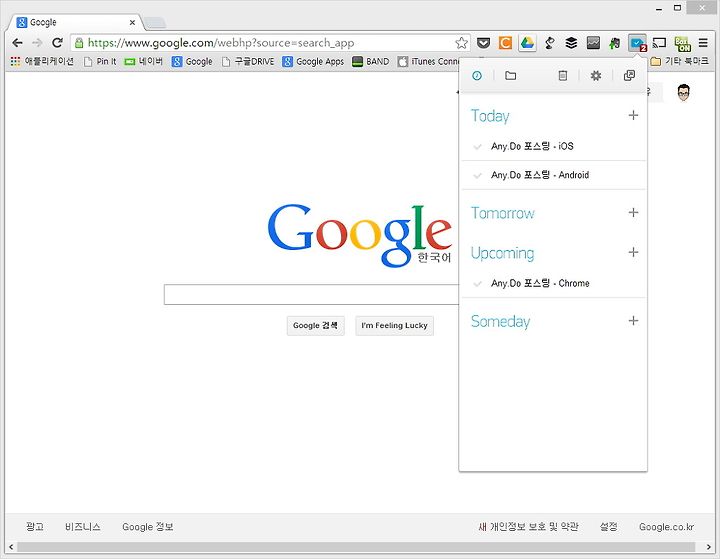Open Any.do settings gear
Screen dimensions: 720x559
(x=596, y=75)
